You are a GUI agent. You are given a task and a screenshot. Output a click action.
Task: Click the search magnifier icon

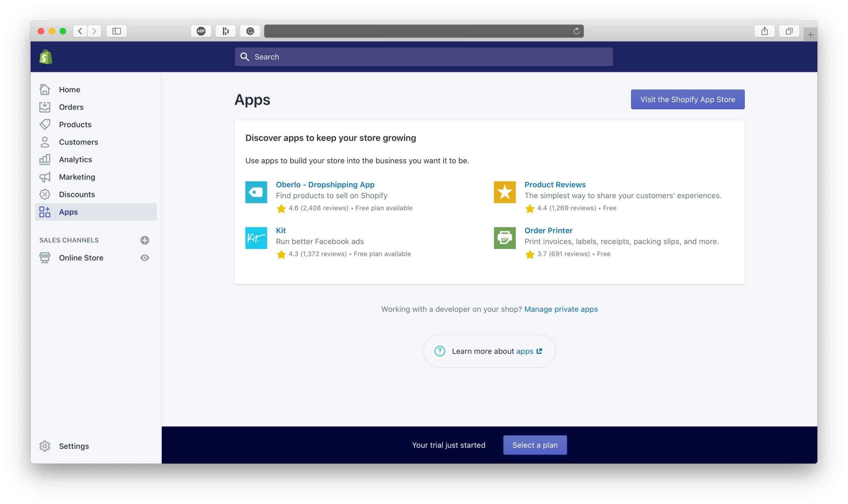tap(244, 57)
